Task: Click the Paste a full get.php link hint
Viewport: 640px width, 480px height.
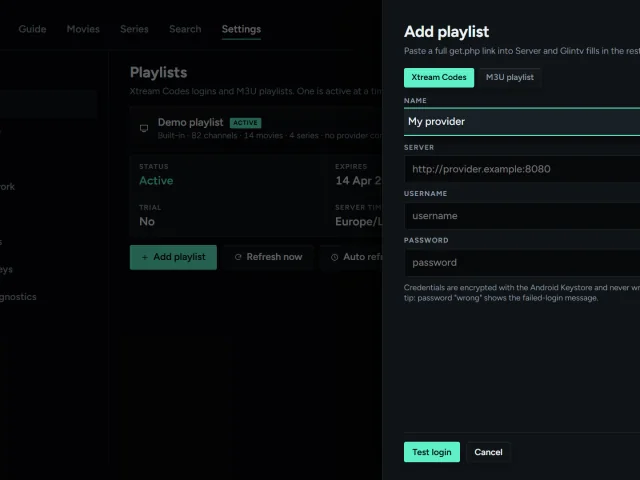Action: coord(522,51)
